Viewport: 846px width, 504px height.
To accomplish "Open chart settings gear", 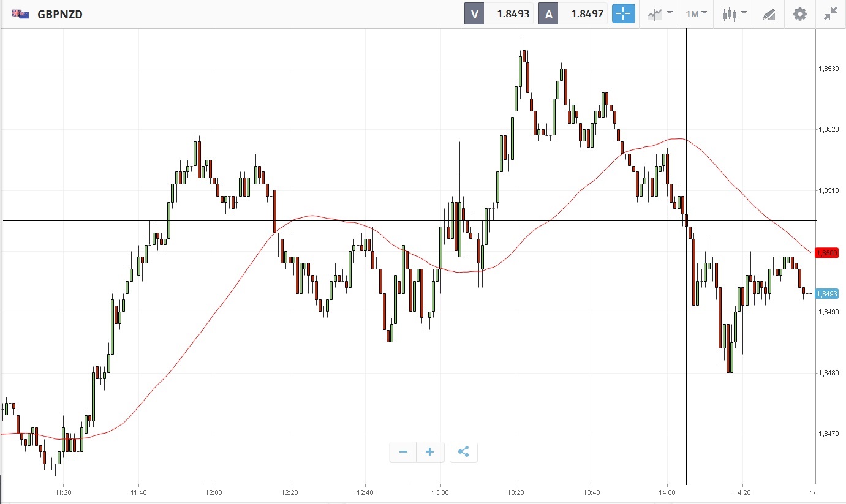I will [800, 14].
